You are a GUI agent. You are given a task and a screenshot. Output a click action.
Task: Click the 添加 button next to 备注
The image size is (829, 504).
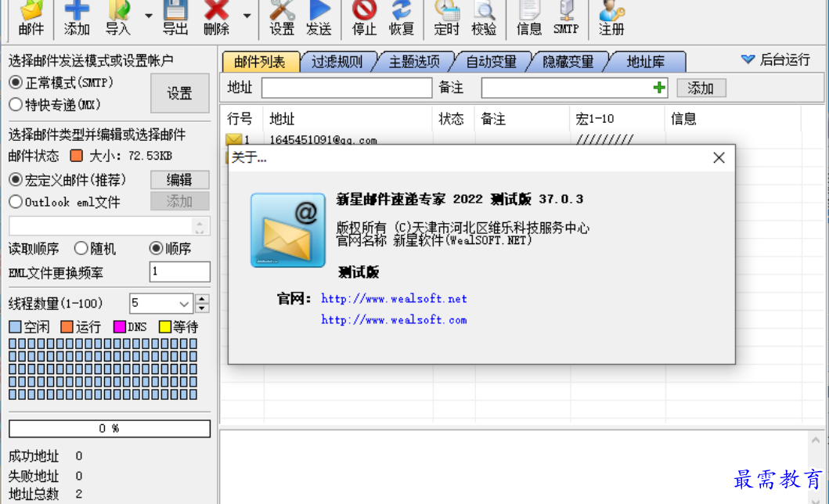pyautogui.click(x=701, y=88)
